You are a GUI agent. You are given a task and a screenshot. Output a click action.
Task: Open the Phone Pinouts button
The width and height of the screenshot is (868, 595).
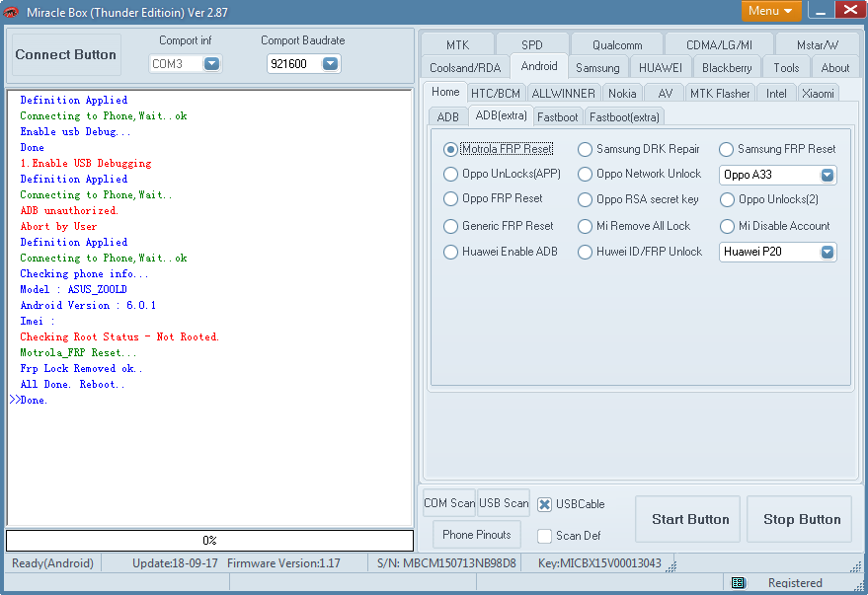pos(477,535)
